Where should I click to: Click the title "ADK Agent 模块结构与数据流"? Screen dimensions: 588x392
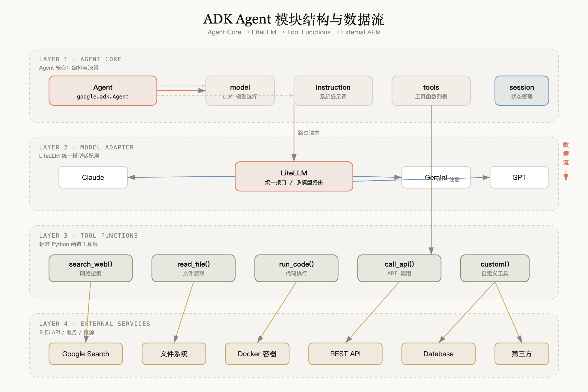[294, 19]
